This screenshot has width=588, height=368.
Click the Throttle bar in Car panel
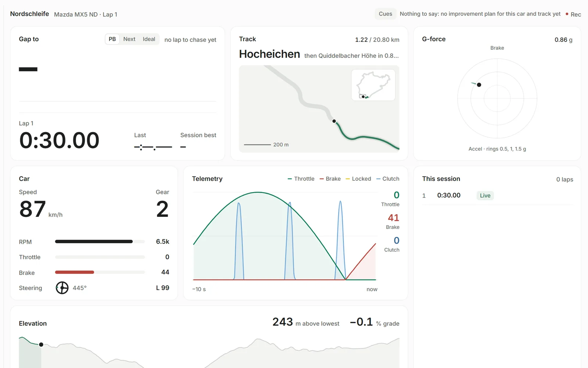(100, 257)
